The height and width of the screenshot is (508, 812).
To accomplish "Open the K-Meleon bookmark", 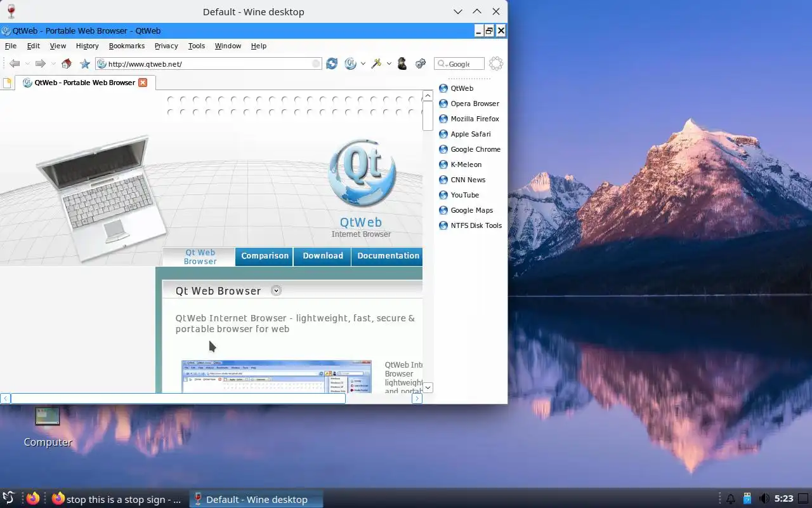I will pyautogui.click(x=461, y=164).
